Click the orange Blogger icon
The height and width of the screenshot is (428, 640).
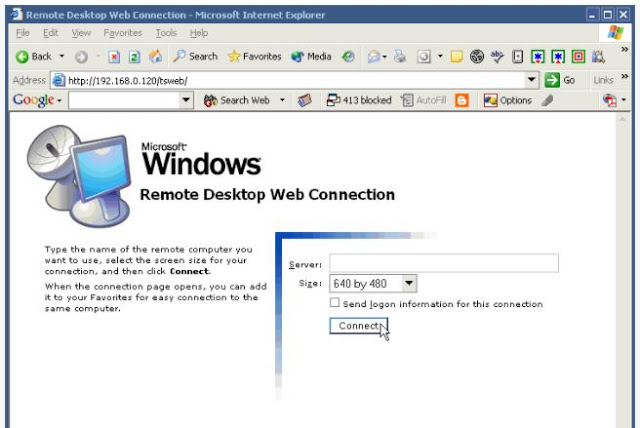[462, 100]
